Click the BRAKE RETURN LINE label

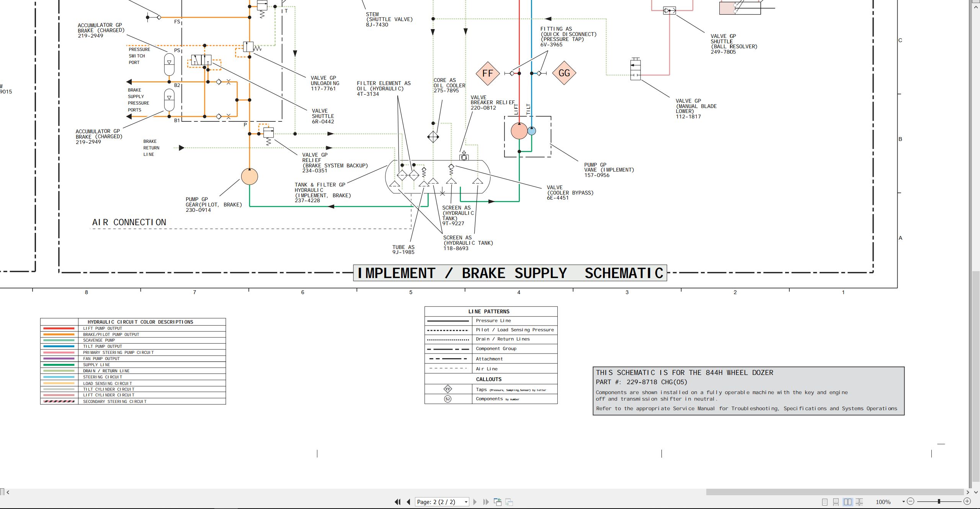coord(151,148)
